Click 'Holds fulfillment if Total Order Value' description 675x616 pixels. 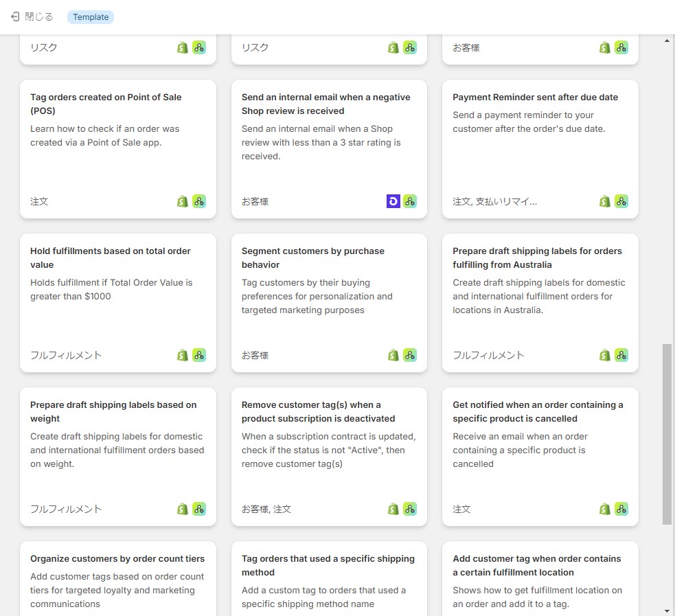111,289
